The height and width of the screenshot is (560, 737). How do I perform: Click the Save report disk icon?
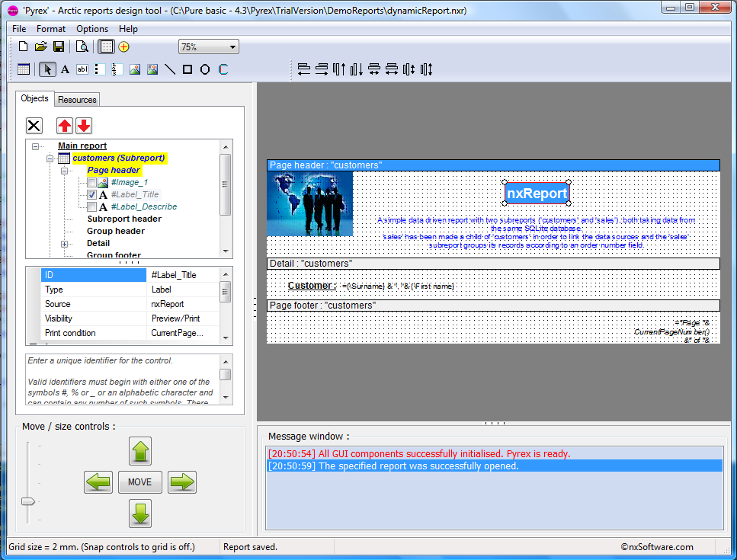pyautogui.click(x=59, y=46)
